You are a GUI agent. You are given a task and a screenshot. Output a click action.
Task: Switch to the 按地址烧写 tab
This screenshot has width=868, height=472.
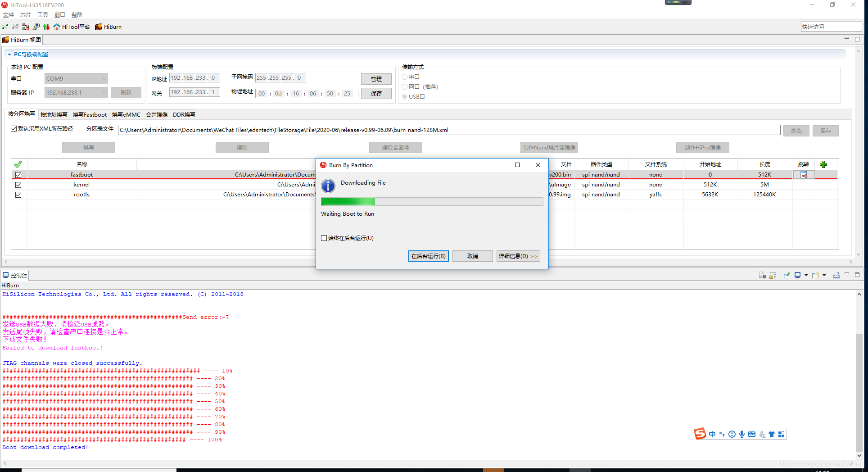pos(54,115)
